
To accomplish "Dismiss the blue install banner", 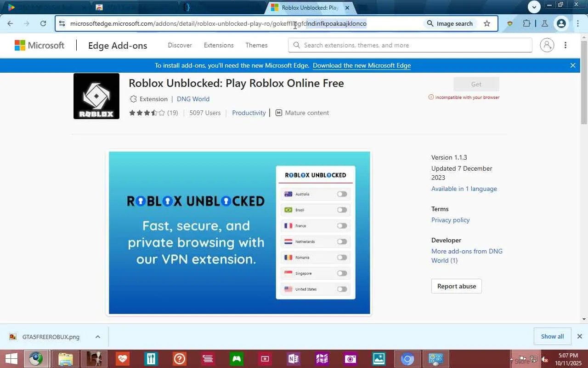I will [573, 65].
